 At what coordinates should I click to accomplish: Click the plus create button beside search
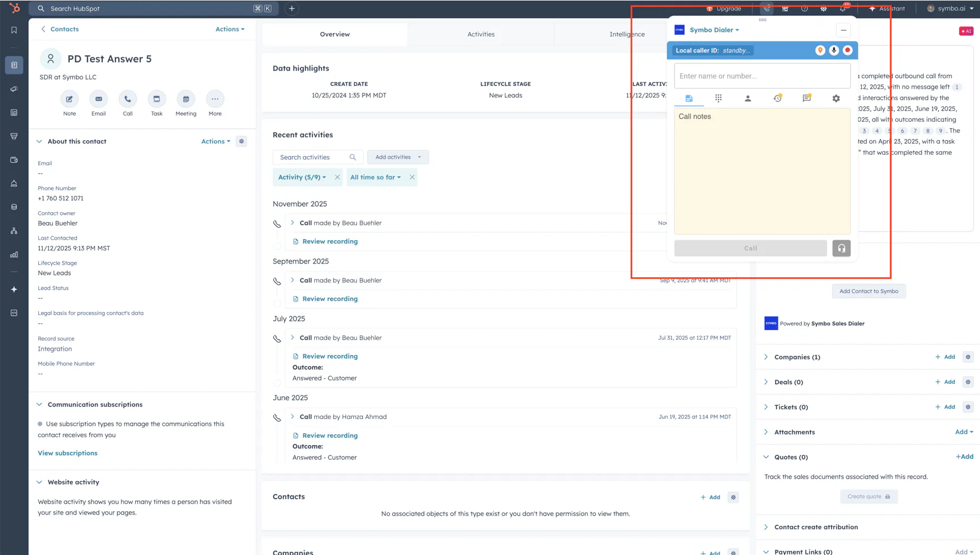292,9
